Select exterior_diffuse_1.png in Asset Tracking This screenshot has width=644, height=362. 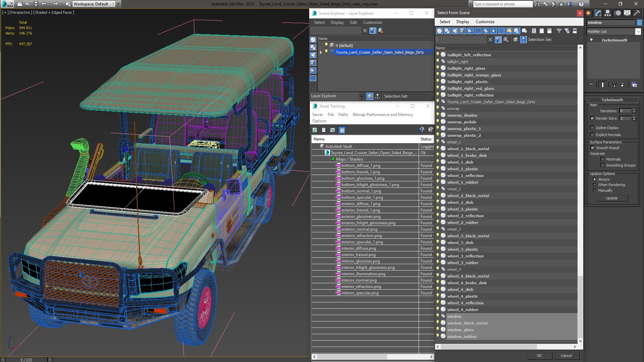361,204
